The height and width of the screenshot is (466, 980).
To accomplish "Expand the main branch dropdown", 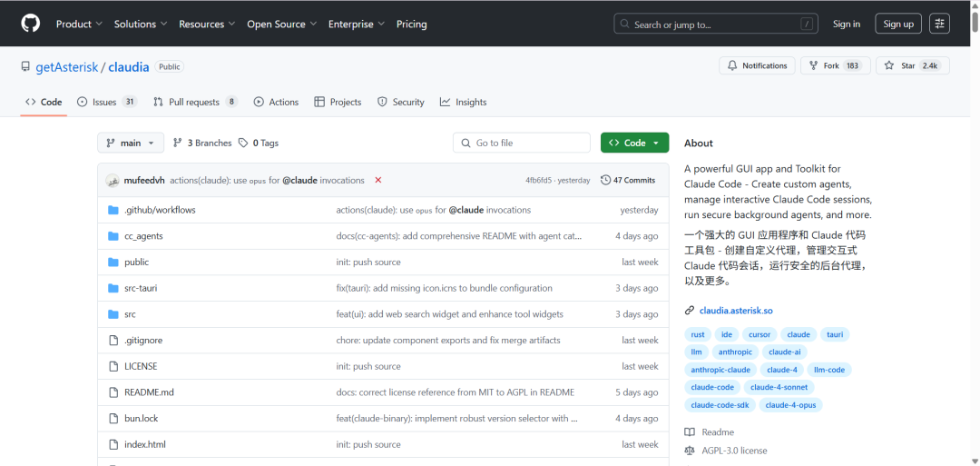I will point(131,143).
